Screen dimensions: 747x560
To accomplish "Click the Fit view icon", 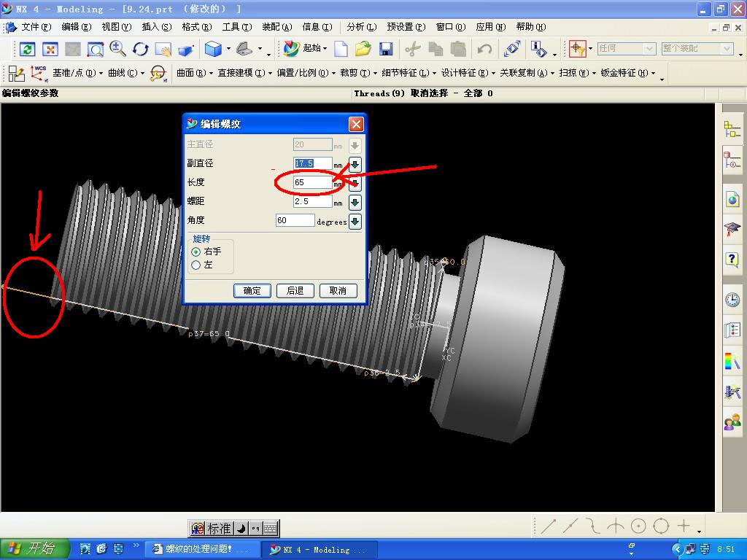I will click(50, 49).
